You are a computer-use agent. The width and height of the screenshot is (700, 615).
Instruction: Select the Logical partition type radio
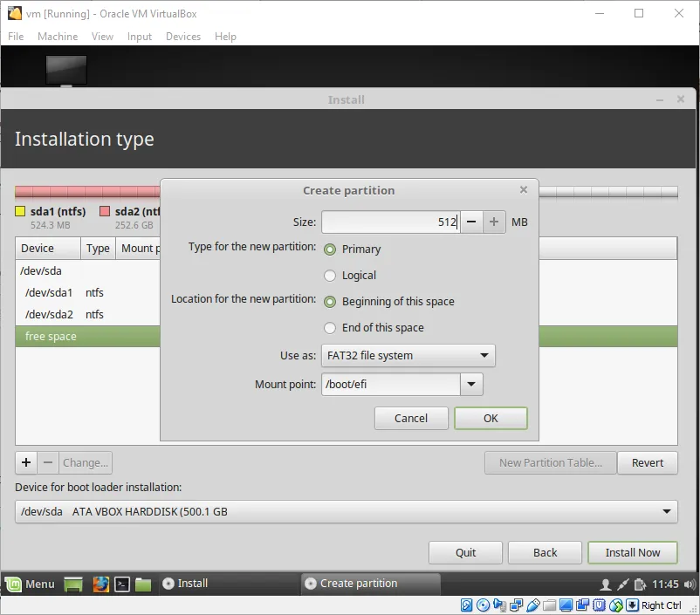pyautogui.click(x=330, y=276)
